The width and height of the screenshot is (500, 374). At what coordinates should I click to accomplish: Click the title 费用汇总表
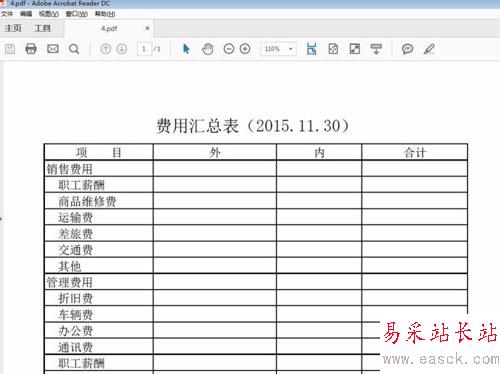pos(198,126)
